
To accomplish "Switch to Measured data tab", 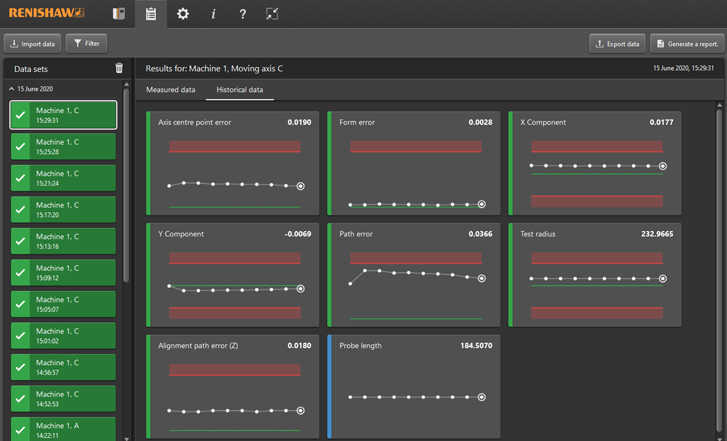I will [x=170, y=90].
